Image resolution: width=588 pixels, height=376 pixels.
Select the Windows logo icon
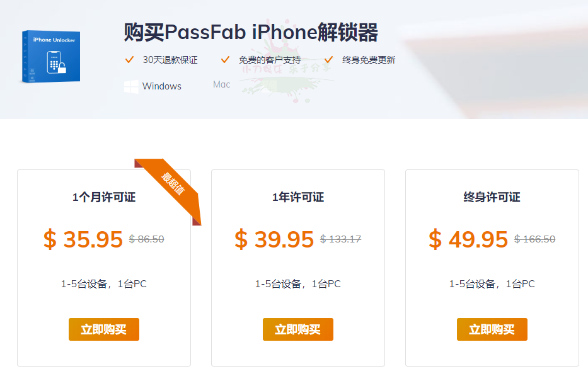(x=131, y=86)
